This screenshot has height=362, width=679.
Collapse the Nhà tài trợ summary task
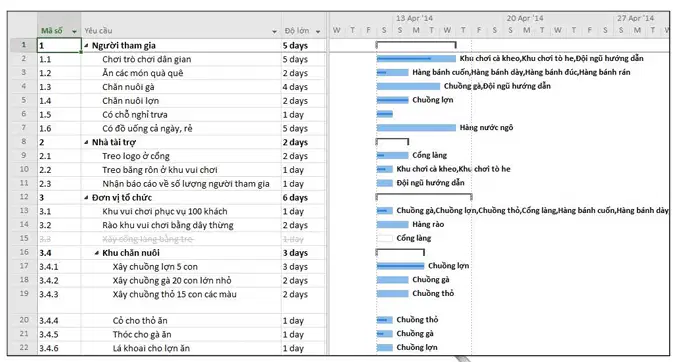tap(86, 142)
